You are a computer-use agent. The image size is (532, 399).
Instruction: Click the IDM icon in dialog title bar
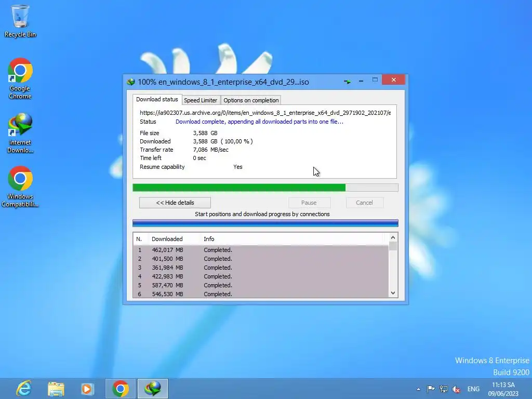[x=130, y=82]
